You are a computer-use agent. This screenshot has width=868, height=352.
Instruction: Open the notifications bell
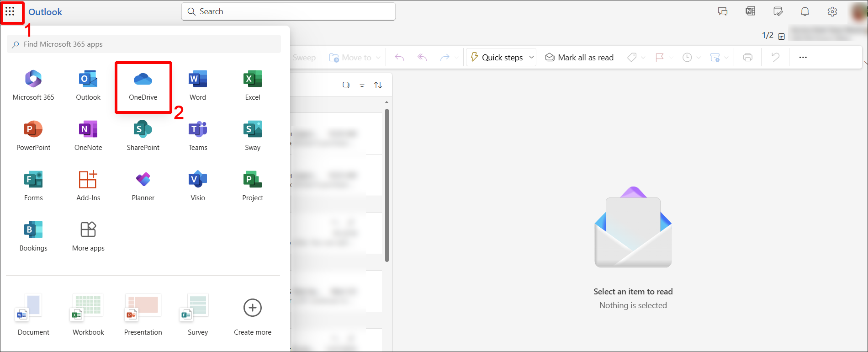click(805, 11)
